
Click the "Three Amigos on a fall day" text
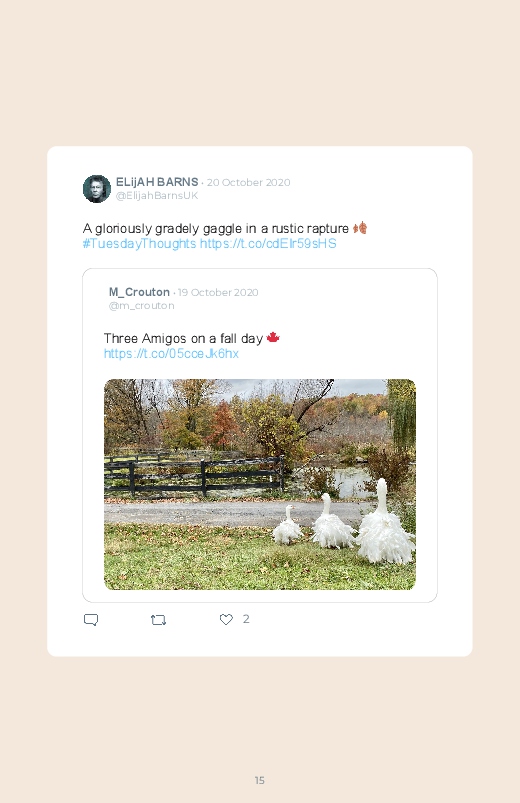coord(183,339)
